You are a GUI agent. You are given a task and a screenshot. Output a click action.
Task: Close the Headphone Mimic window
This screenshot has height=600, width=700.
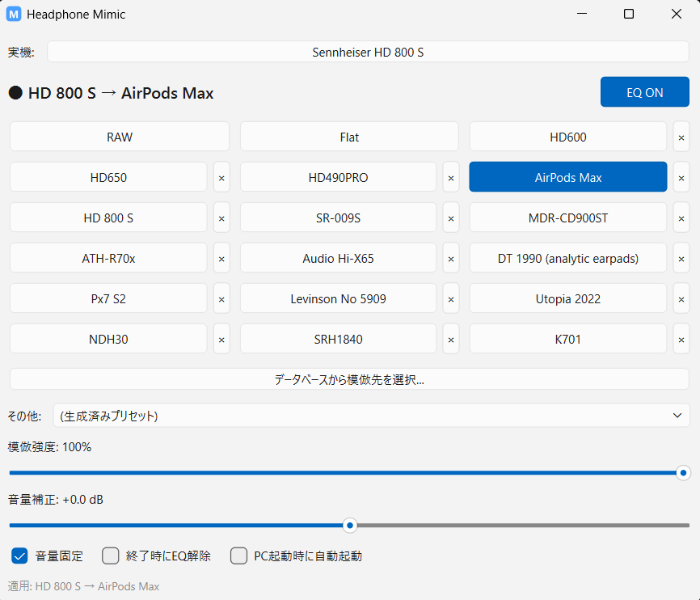(x=677, y=14)
